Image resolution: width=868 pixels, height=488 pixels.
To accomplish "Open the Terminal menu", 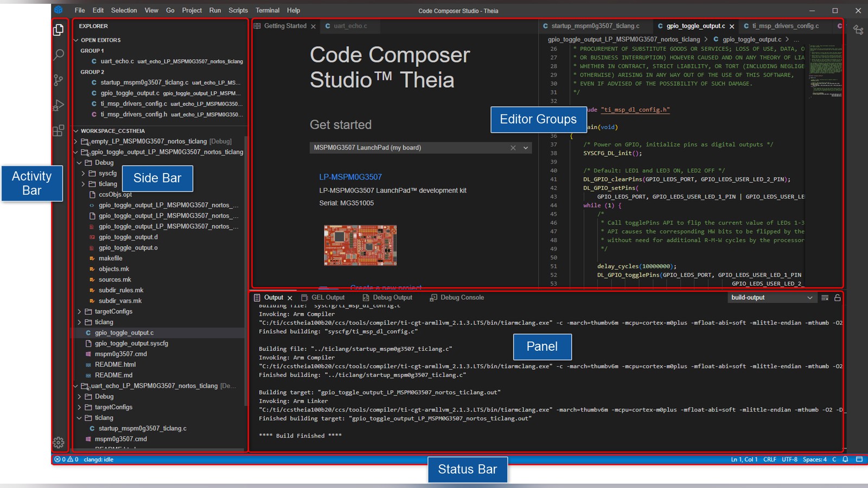I will pos(267,10).
